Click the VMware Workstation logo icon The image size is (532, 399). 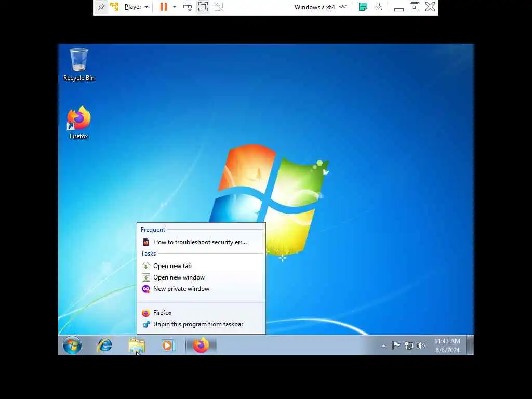[x=114, y=7]
